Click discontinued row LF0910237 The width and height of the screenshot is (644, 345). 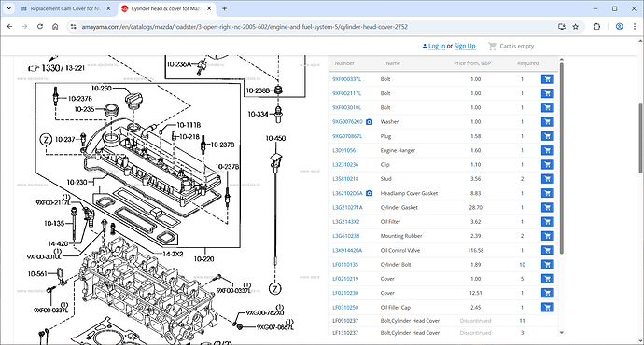click(x=443, y=321)
